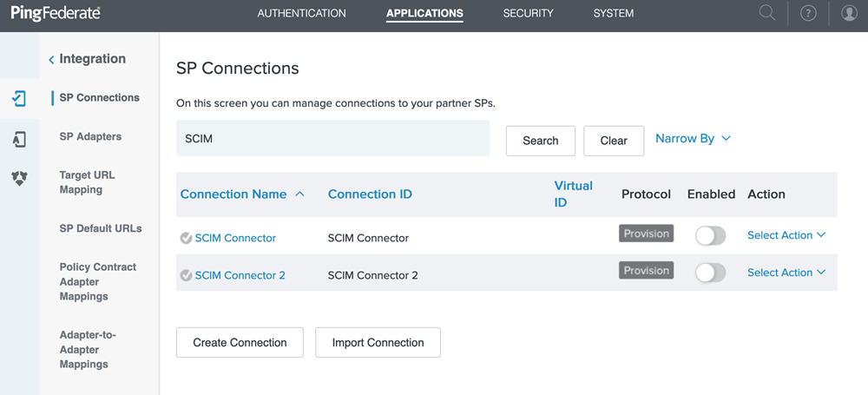Select the SP integration icon in left rail
The image size is (868, 395).
click(19, 98)
